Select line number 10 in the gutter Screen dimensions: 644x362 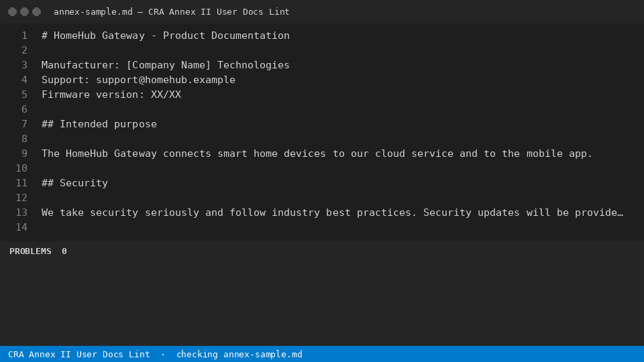pyautogui.click(x=21, y=169)
